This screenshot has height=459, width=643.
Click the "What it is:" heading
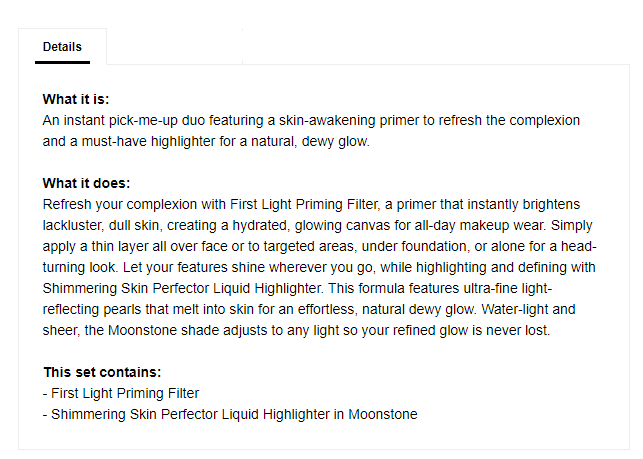tap(76, 99)
